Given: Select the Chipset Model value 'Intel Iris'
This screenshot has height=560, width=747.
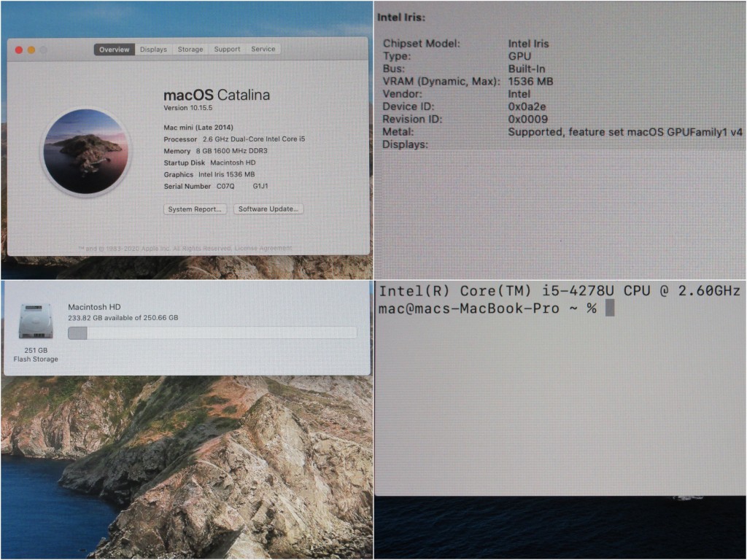Looking at the screenshot, I should (x=528, y=44).
